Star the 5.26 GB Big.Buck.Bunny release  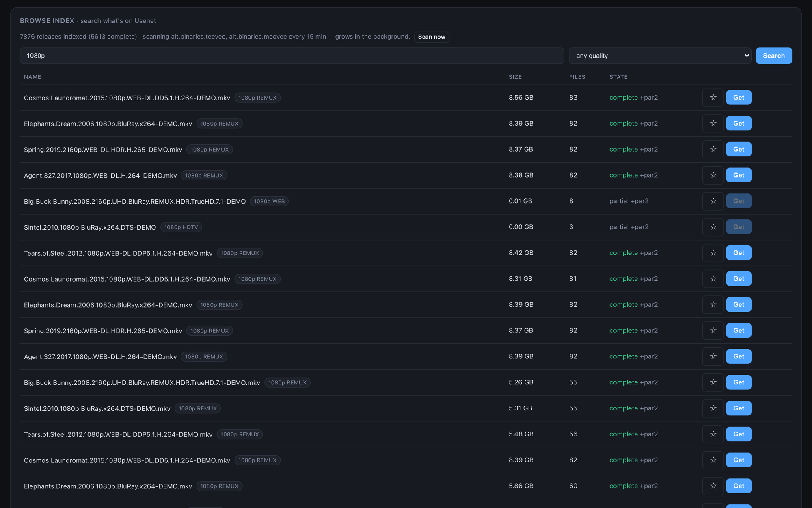[x=713, y=382]
